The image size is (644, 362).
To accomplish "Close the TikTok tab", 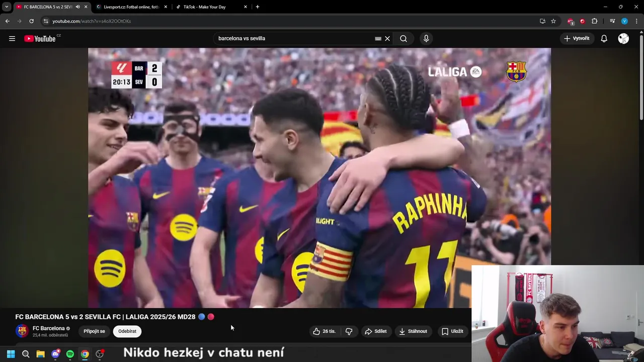I will [246, 7].
